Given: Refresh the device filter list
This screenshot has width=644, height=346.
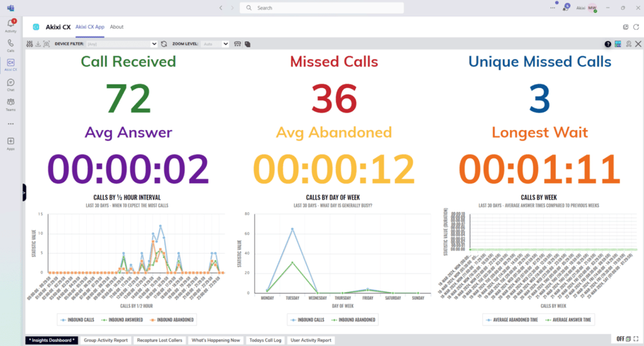Looking at the screenshot, I should pos(164,44).
